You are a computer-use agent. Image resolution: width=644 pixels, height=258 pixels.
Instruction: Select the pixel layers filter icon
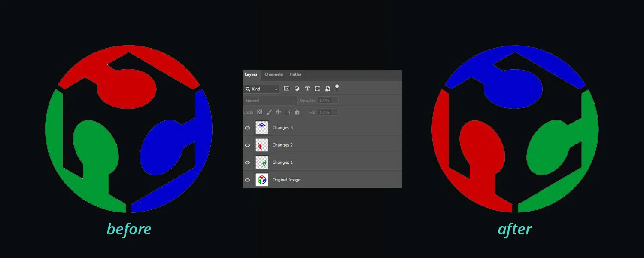286,89
